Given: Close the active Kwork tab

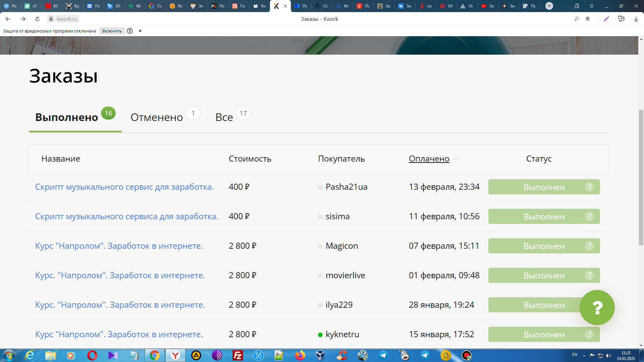Looking at the screenshot, I should coord(285,6).
